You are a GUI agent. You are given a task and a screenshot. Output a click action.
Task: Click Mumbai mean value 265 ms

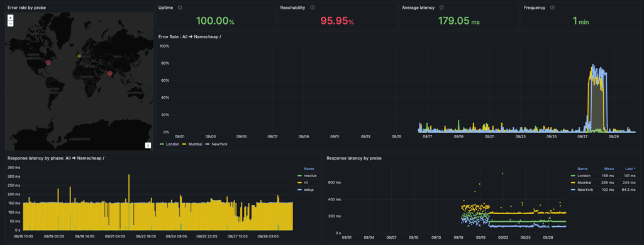click(x=608, y=183)
